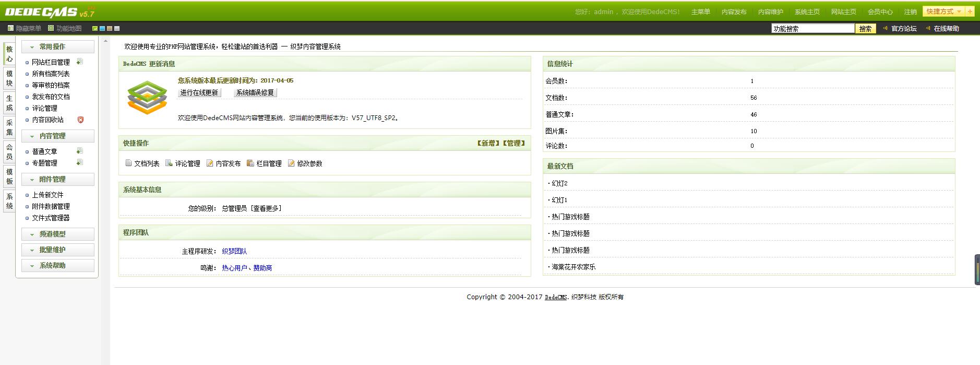Click the 功能搜索 search input field
The image size is (980, 365).
(812, 29)
